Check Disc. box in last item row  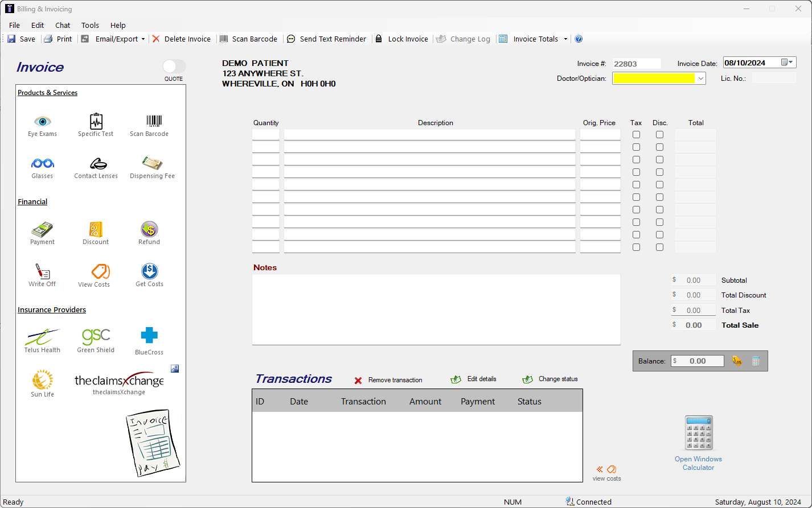[x=659, y=247]
